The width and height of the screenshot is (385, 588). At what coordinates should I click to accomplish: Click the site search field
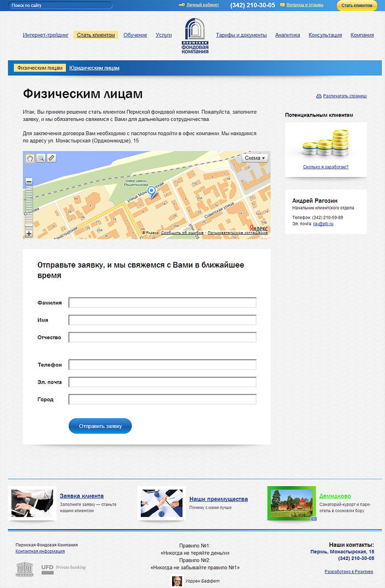click(61, 5)
